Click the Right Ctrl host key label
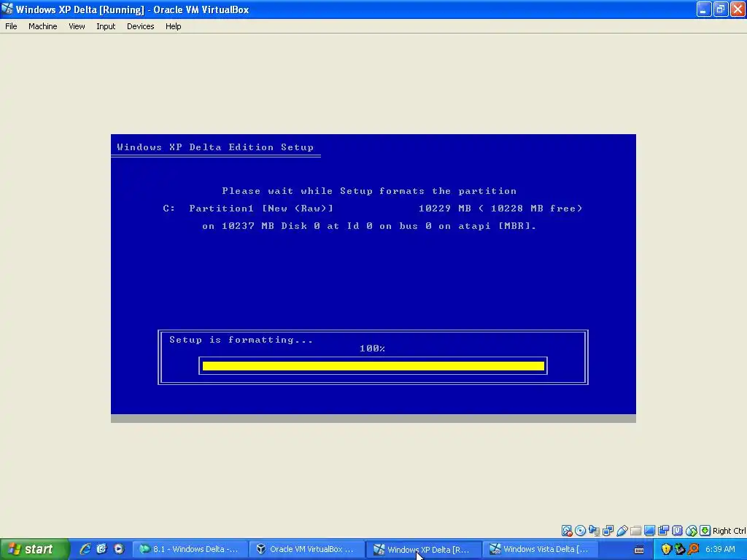The height and width of the screenshot is (560, 747). coord(729,531)
